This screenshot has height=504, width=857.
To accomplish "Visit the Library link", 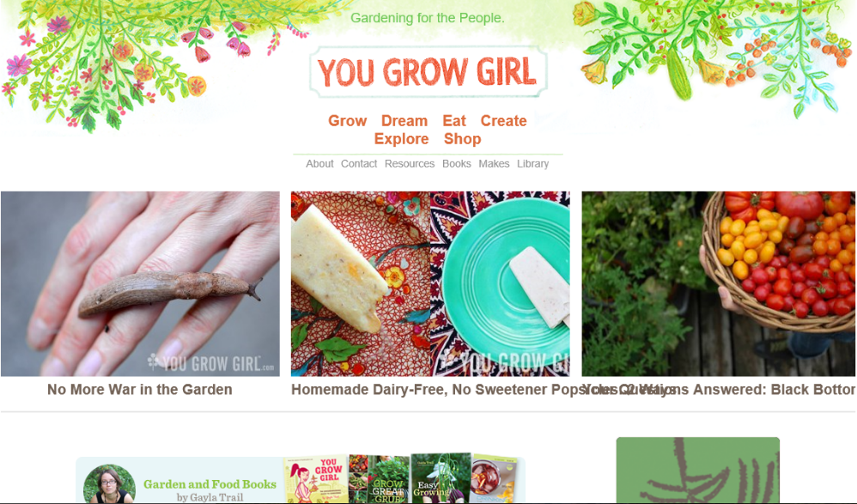I will pos(533,163).
